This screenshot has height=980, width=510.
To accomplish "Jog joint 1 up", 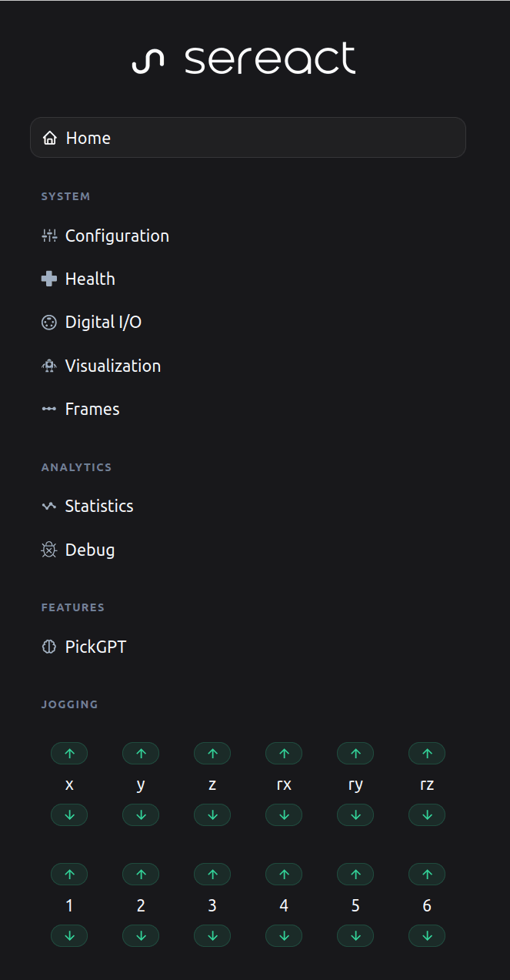I will point(69,875).
